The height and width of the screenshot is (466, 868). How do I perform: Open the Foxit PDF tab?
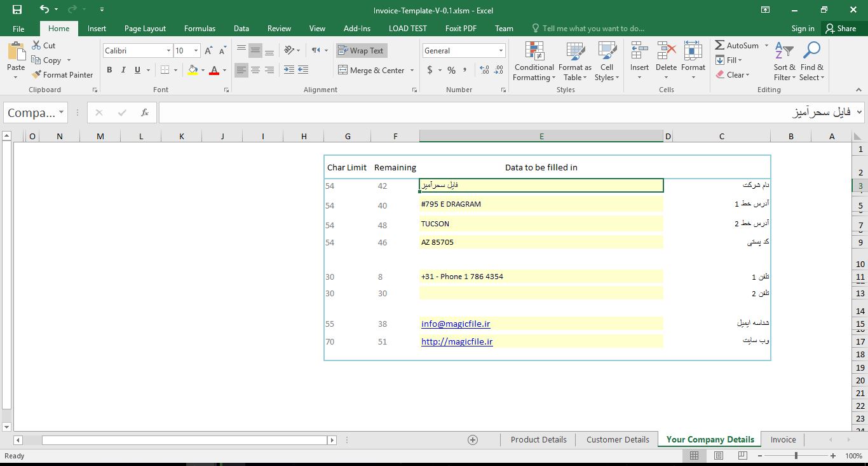tap(461, 29)
